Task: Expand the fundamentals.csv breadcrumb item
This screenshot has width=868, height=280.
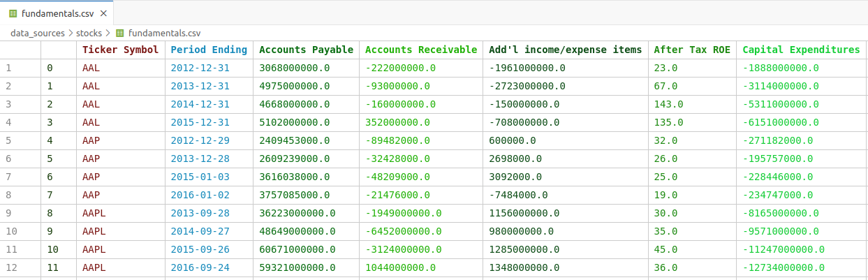Action: click(164, 33)
